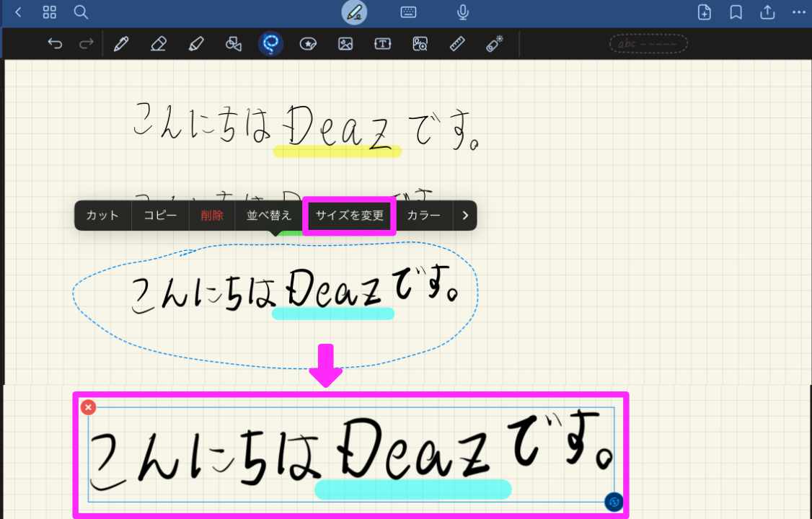Select the Text tool

[383, 43]
